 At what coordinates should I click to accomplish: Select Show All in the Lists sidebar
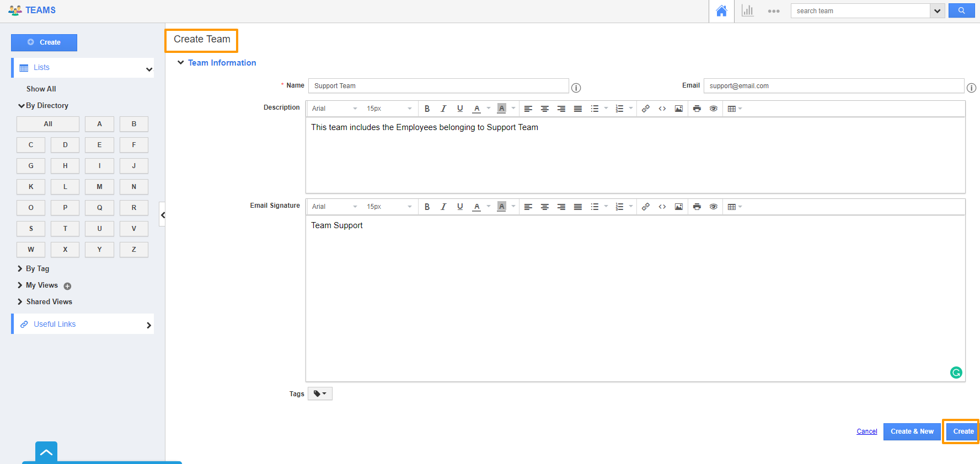41,89
